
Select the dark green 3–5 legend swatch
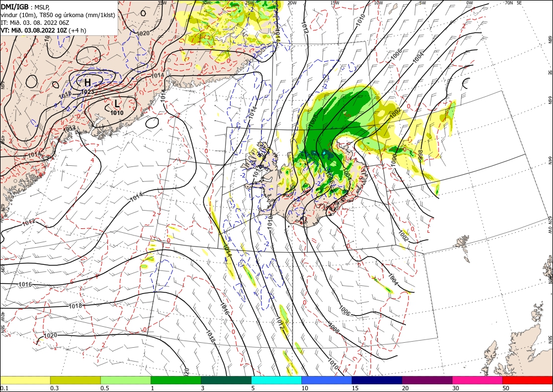coord(226,380)
